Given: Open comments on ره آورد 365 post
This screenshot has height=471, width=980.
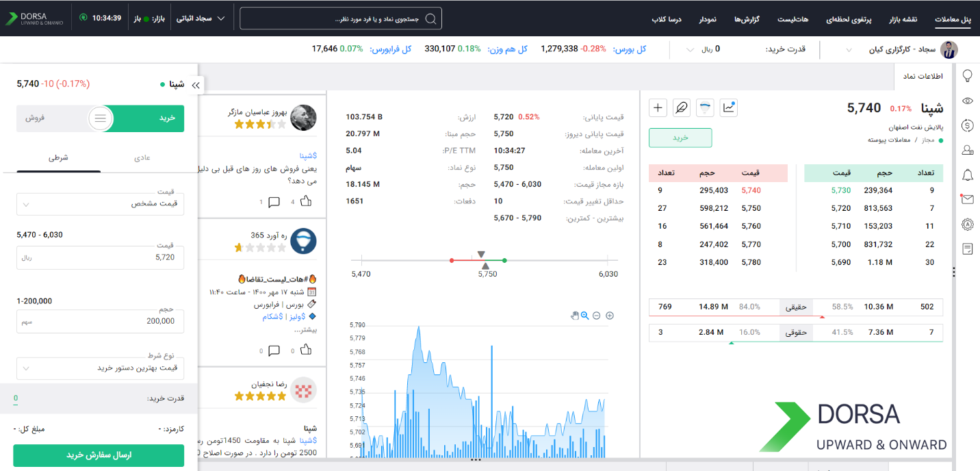Looking at the screenshot, I should [x=274, y=350].
